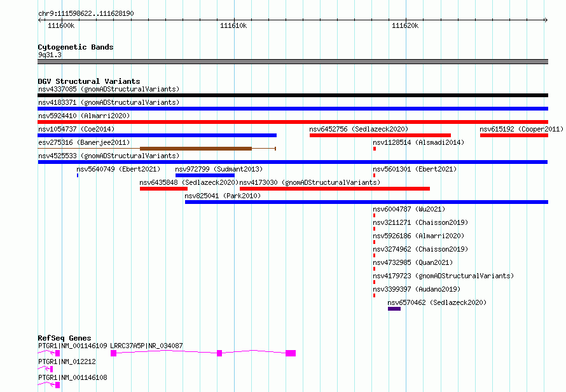Screen dimensions: 566x392
Task: Click the nsv3211271 (Chaisson2019) red marker
Action: tap(375, 229)
